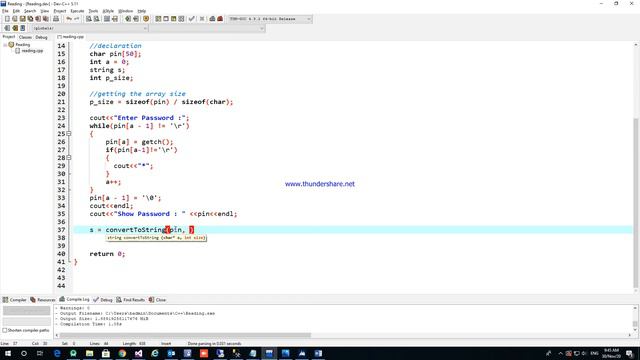Select reading.cpp in the project tree

point(32,51)
